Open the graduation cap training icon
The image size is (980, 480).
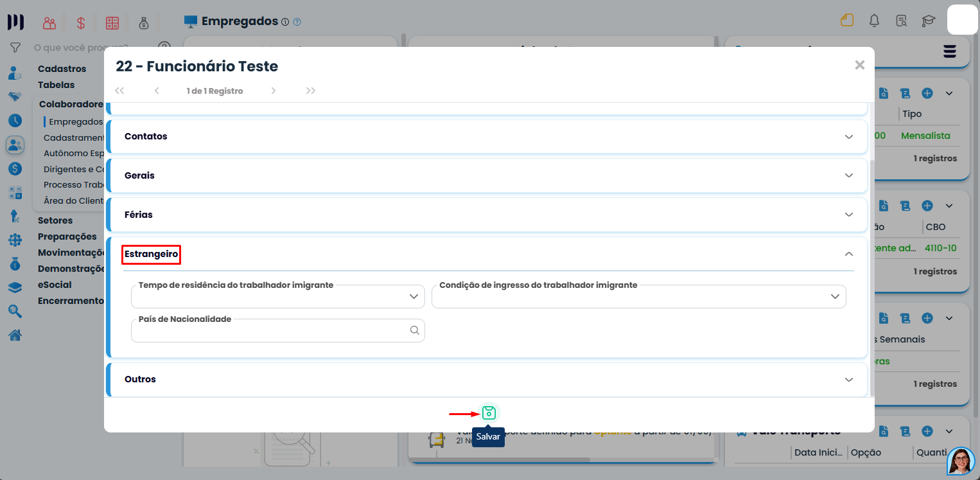pyautogui.click(x=929, y=21)
